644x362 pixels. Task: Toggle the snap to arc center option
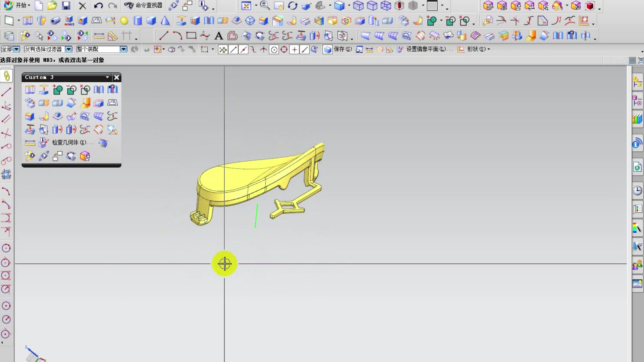[x=274, y=50]
